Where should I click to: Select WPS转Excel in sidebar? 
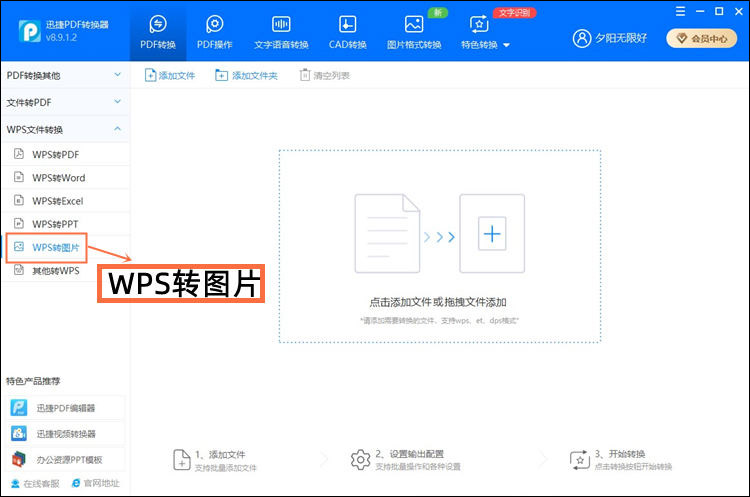pyautogui.click(x=65, y=201)
